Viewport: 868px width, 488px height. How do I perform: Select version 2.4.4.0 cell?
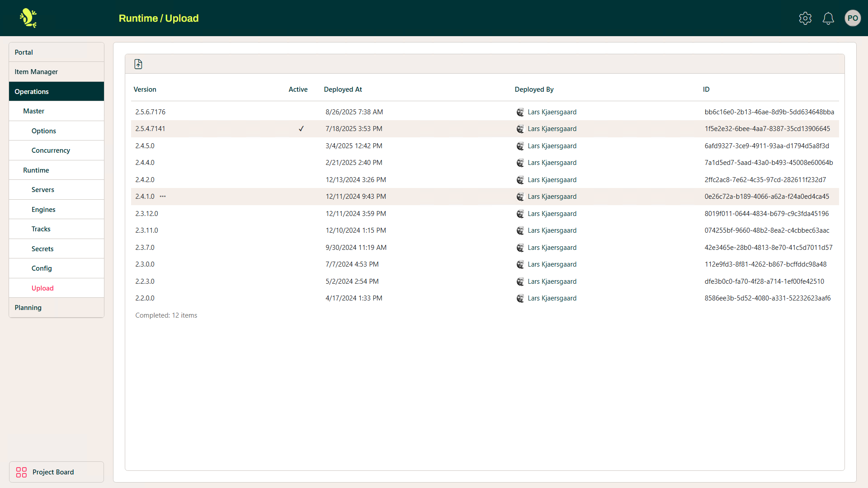(x=145, y=163)
